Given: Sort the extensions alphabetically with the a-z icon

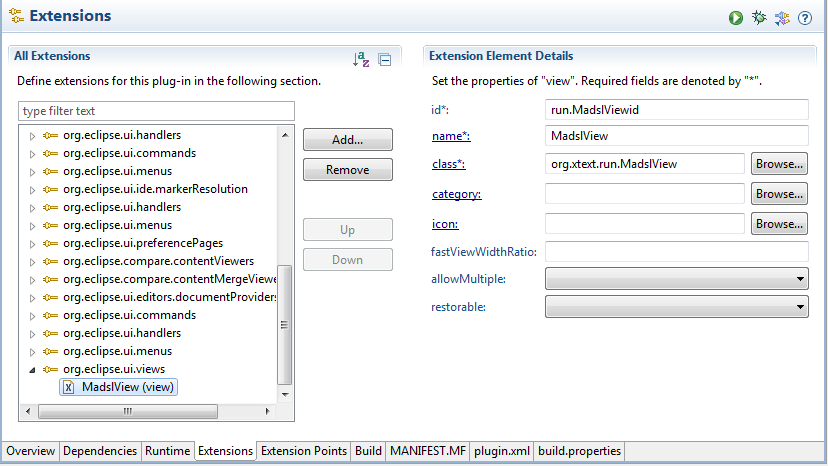Looking at the screenshot, I should [361, 59].
